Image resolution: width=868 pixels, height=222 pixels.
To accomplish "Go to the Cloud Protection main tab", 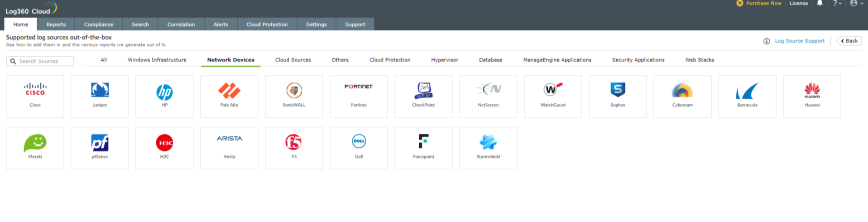I will coord(267,24).
